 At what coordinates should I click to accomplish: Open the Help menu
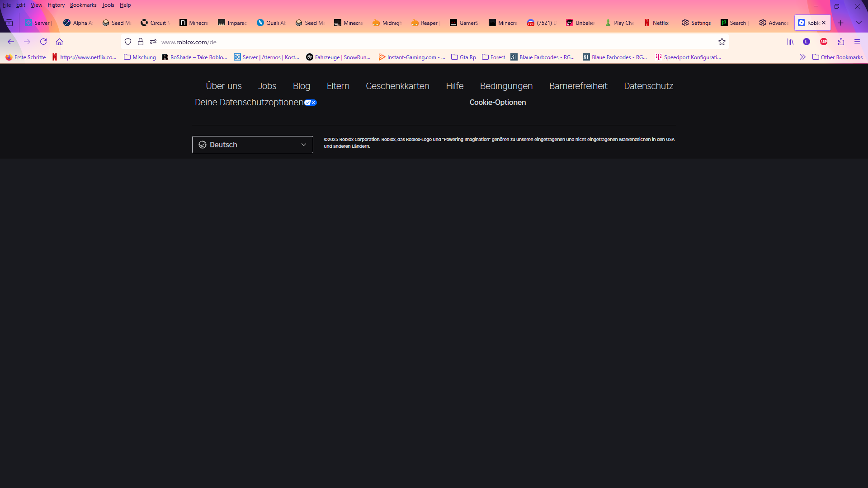125,5
